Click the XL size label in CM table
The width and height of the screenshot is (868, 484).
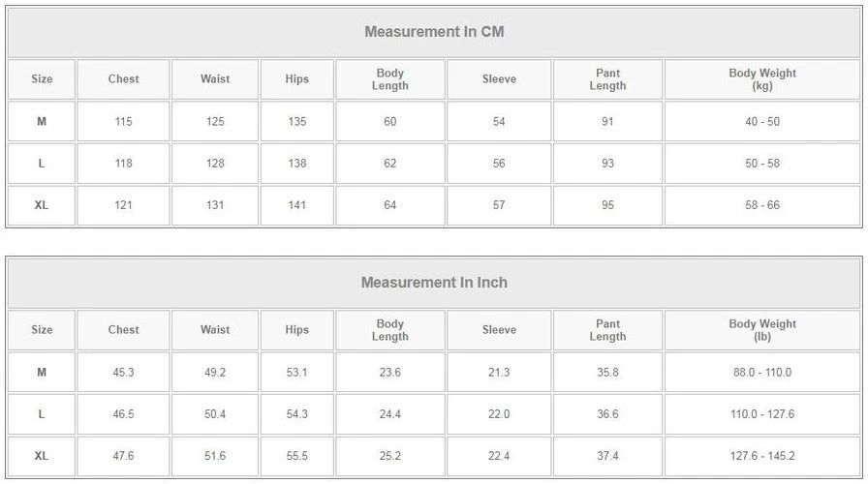[x=42, y=205]
